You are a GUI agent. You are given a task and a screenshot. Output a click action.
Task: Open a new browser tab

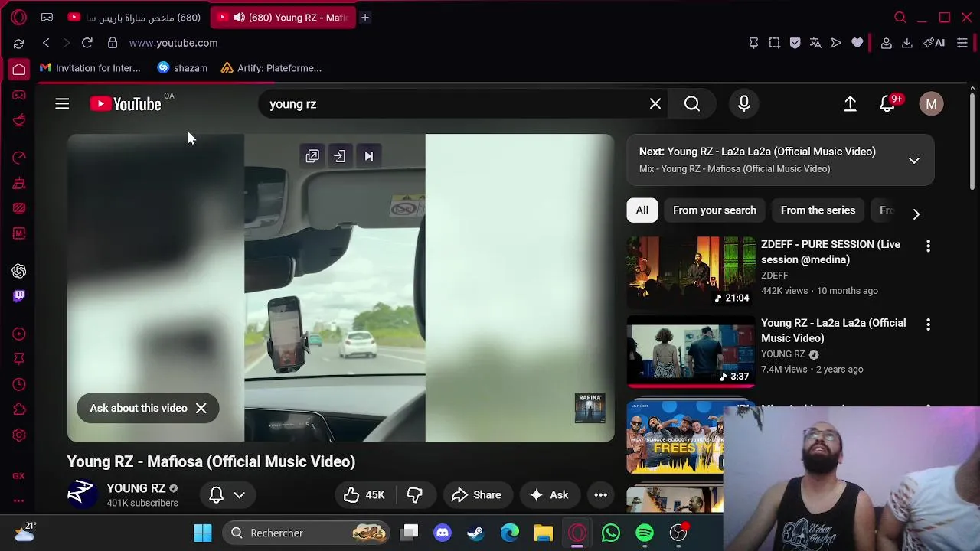pyautogui.click(x=365, y=17)
